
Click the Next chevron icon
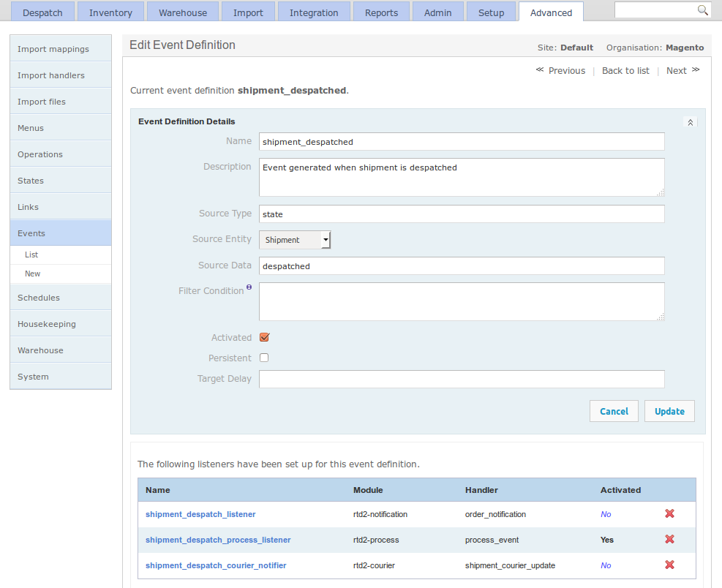click(695, 70)
